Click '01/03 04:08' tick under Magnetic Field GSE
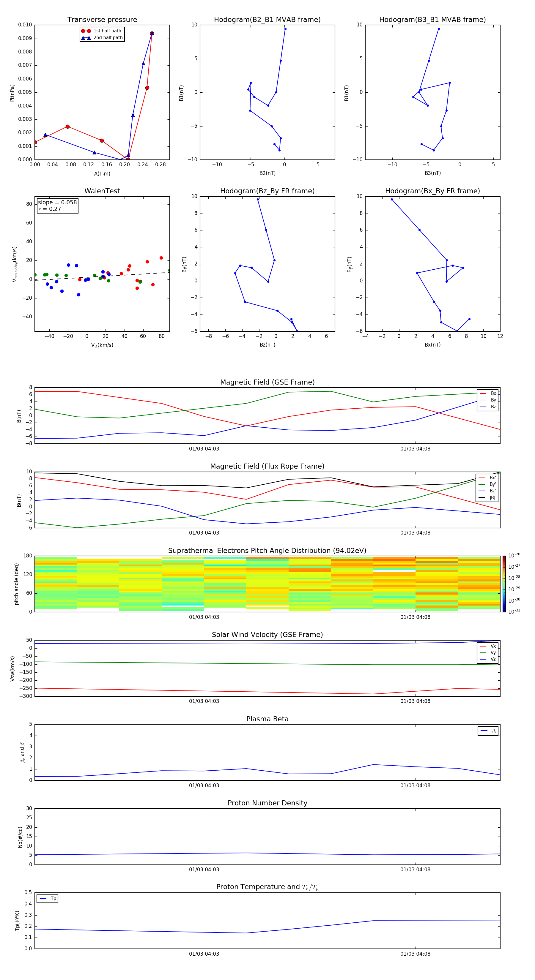 pos(416,449)
